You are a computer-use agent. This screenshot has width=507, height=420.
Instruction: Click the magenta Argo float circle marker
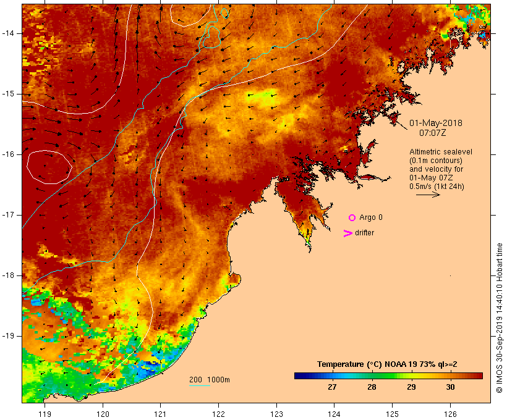[x=352, y=218]
